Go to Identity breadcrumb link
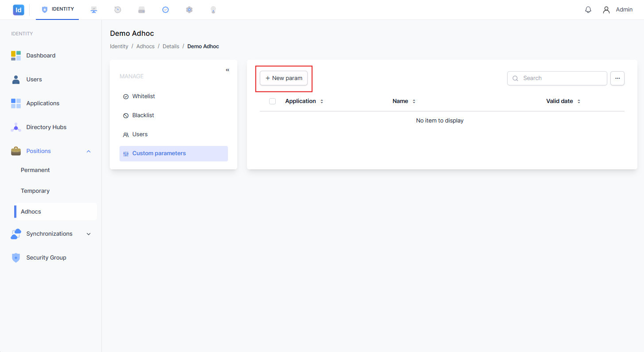 119,46
